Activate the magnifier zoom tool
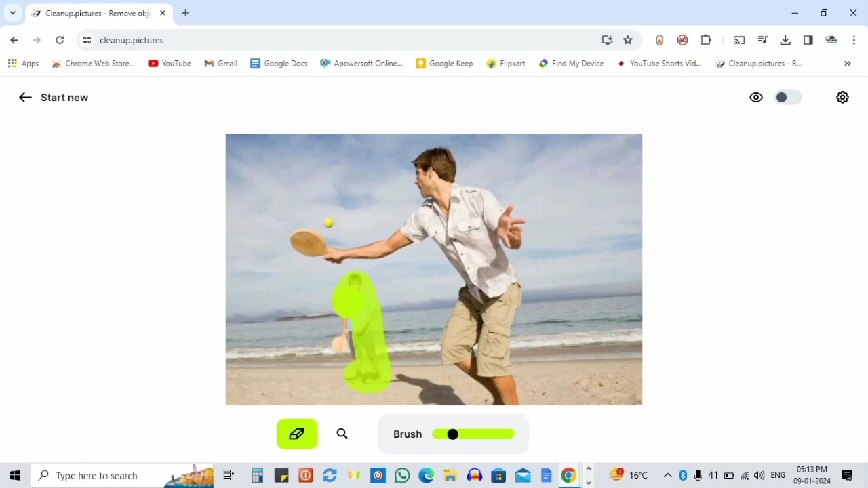Screen dimensions: 868x488 pos(342,434)
